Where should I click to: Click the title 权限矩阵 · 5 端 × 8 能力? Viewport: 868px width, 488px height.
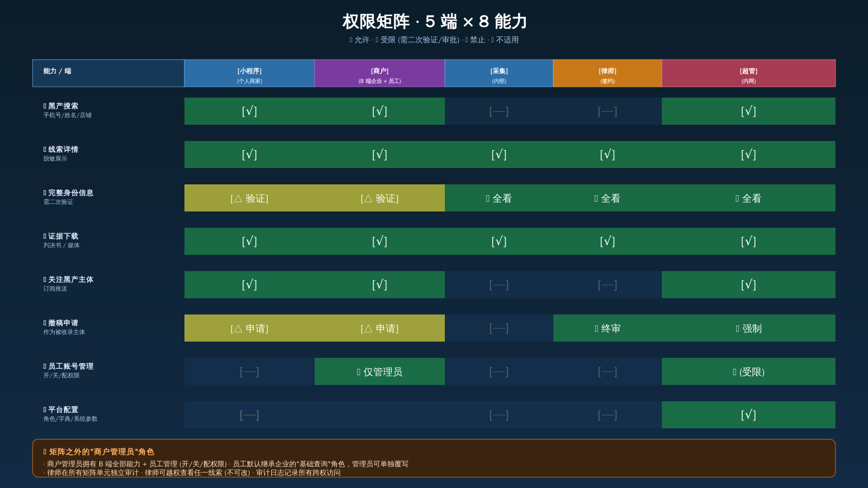(x=434, y=22)
